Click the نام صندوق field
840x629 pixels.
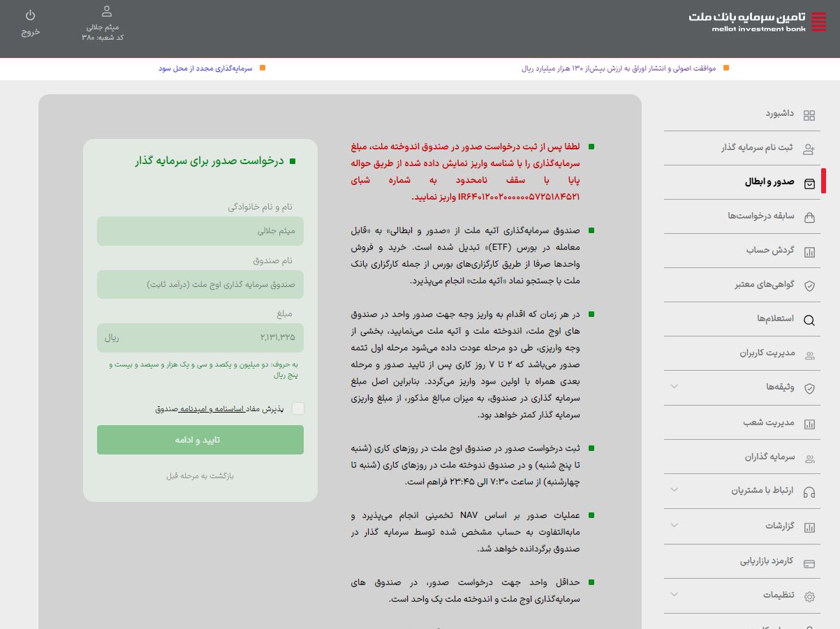tap(200, 284)
